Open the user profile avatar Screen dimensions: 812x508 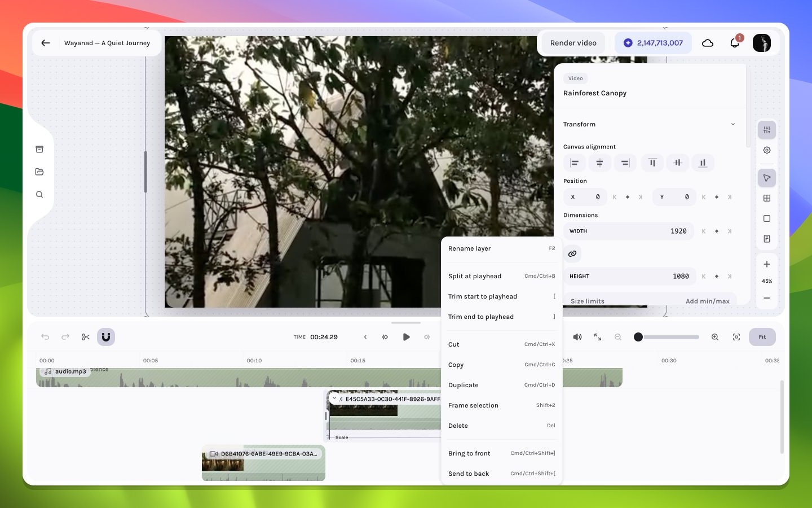762,43
